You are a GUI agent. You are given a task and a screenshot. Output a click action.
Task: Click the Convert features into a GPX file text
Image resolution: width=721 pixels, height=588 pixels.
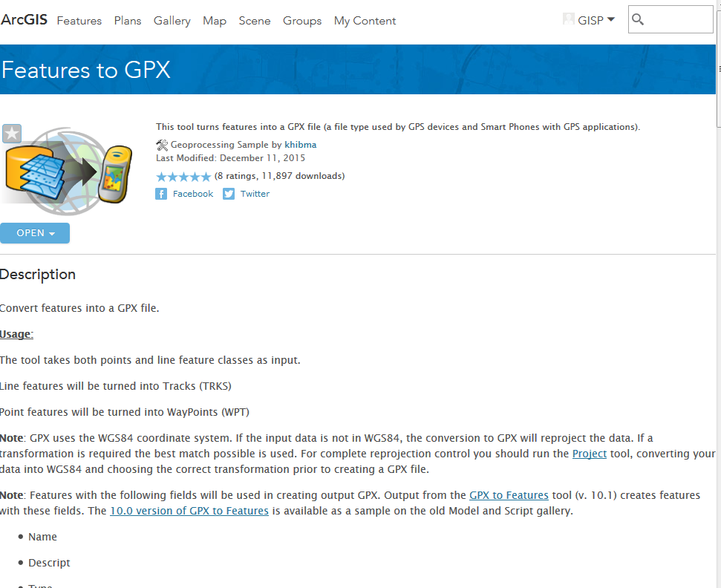tap(79, 308)
